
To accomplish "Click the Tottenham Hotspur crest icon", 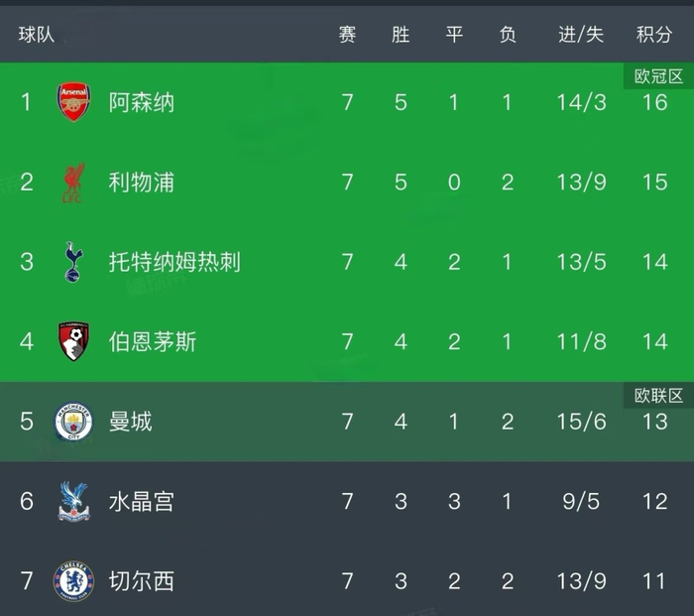I will click(x=73, y=262).
